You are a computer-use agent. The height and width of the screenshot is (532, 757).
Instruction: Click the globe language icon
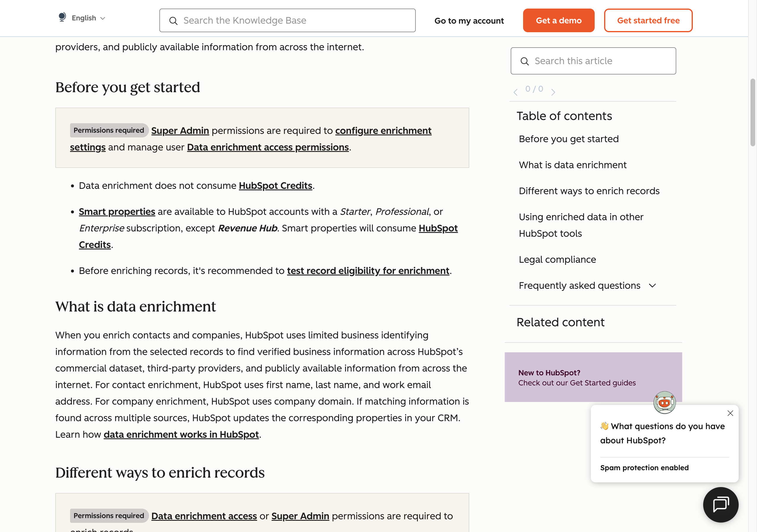click(x=62, y=17)
